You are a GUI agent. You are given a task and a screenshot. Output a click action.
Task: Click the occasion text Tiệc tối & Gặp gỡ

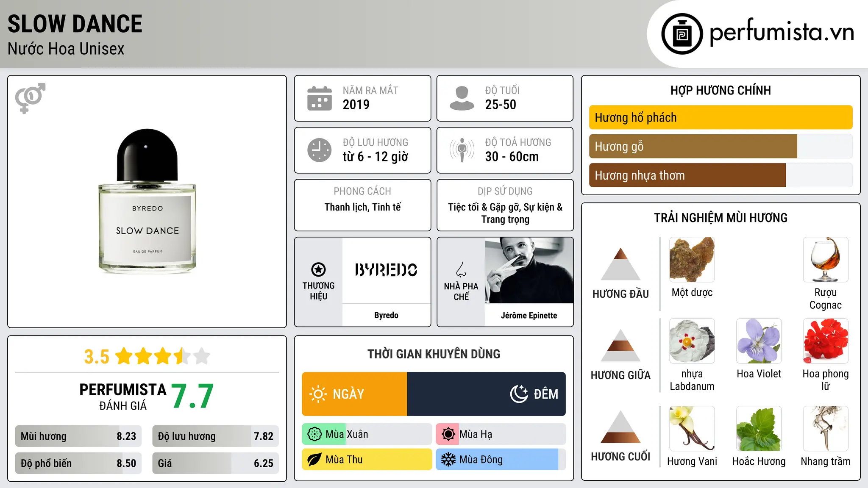click(505, 213)
